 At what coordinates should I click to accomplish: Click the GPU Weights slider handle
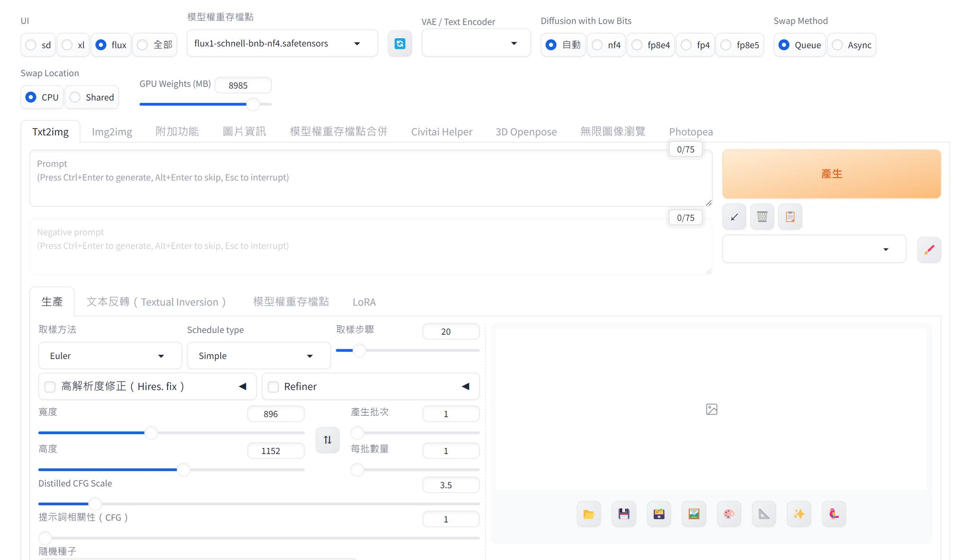tap(253, 104)
